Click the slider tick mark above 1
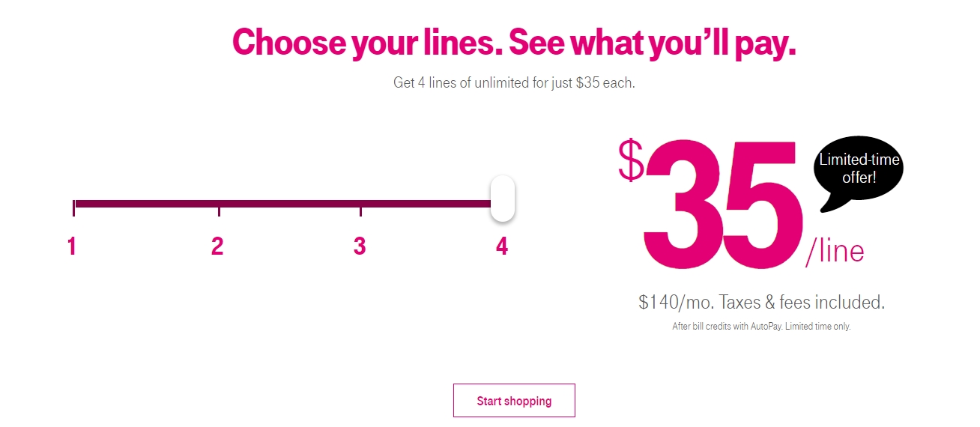980x427 pixels. [x=73, y=208]
